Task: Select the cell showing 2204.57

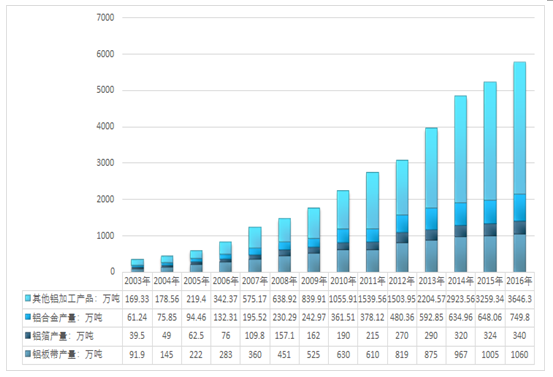Action: (431, 299)
